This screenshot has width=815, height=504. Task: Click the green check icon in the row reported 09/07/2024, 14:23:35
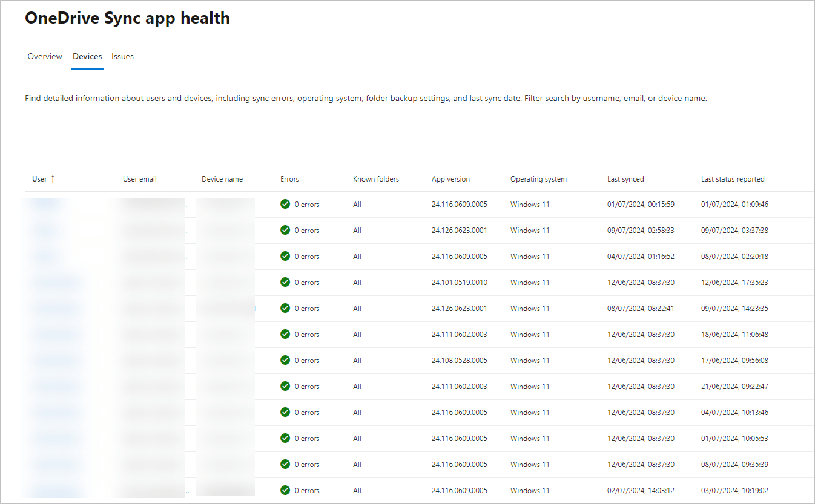coord(285,308)
